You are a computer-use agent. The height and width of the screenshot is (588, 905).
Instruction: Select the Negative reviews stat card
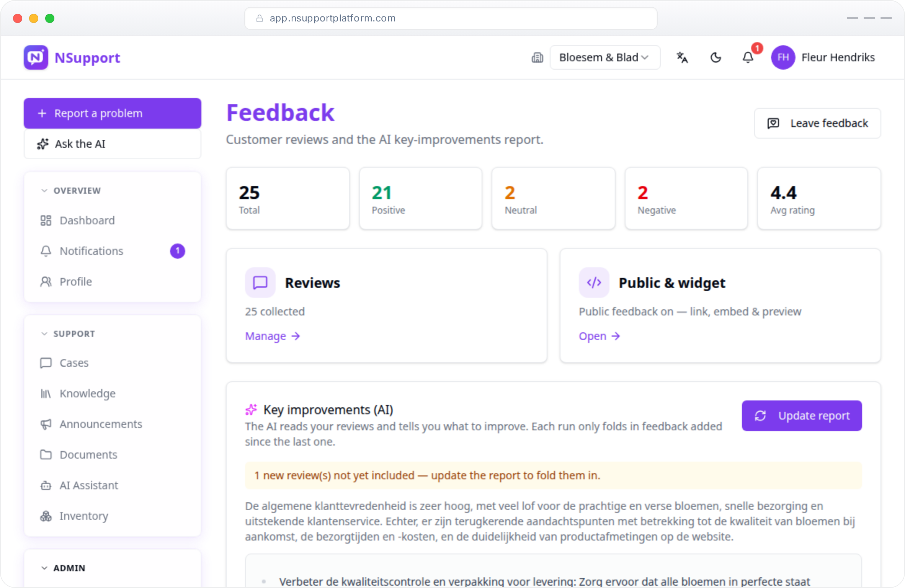click(x=686, y=198)
